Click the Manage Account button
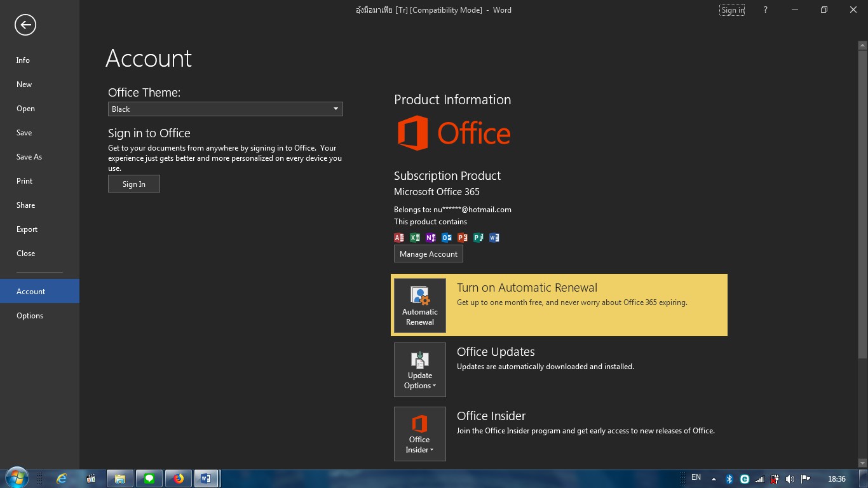Viewport: 868px width, 488px height. click(x=428, y=254)
